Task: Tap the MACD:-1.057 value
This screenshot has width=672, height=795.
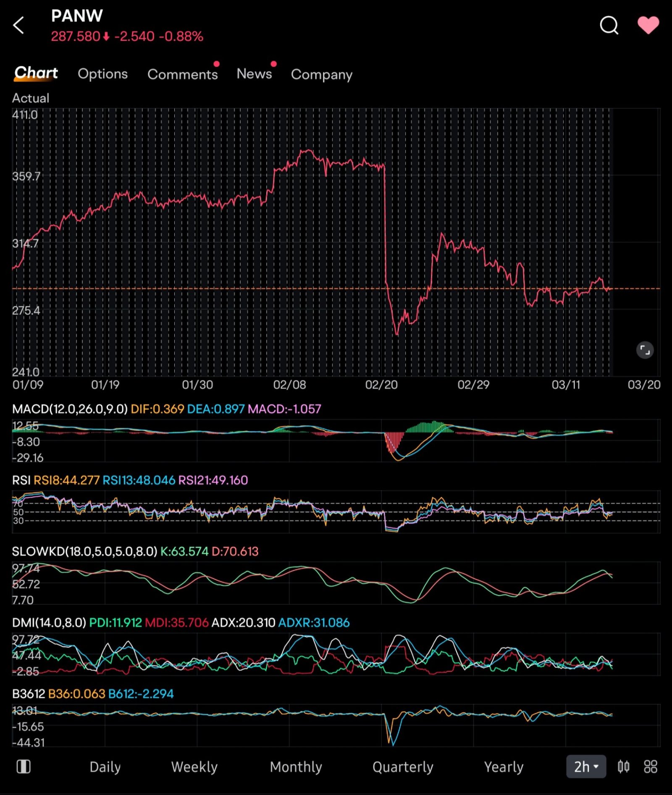Action: [285, 409]
